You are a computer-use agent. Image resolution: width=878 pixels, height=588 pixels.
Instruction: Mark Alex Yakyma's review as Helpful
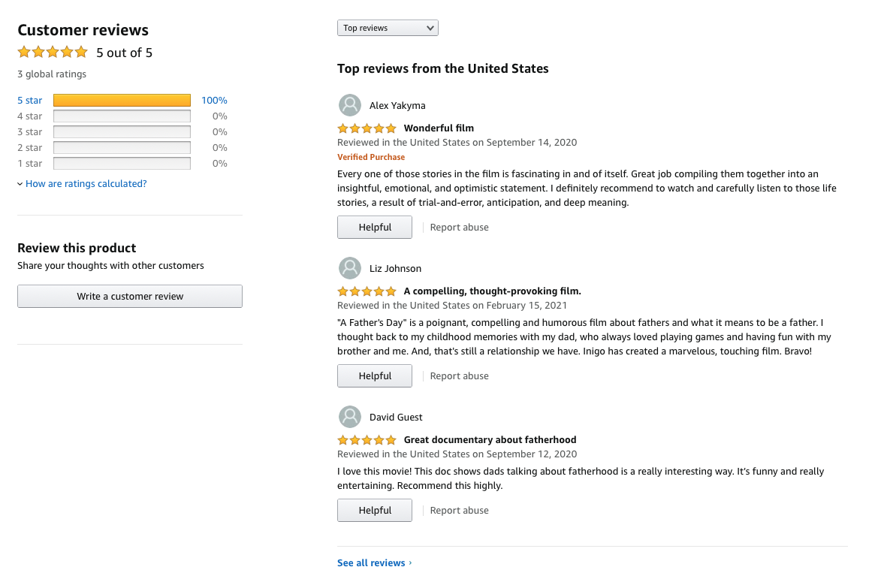(x=375, y=228)
